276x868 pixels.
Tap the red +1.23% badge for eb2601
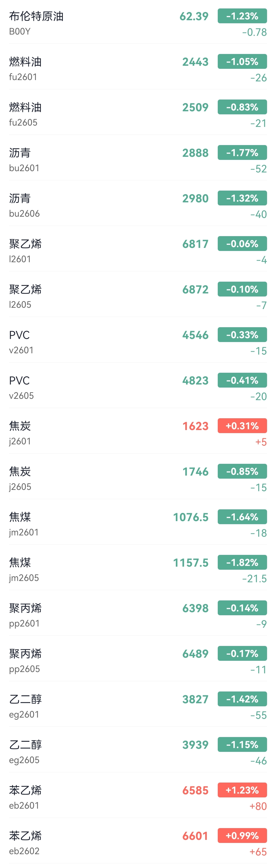[x=242, y=790]
